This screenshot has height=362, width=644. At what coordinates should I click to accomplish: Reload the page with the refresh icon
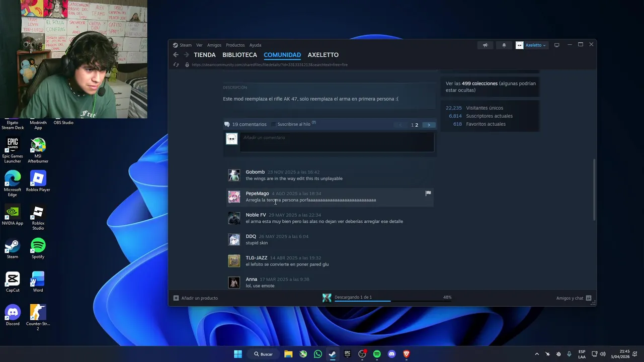(x=176, y=65)
